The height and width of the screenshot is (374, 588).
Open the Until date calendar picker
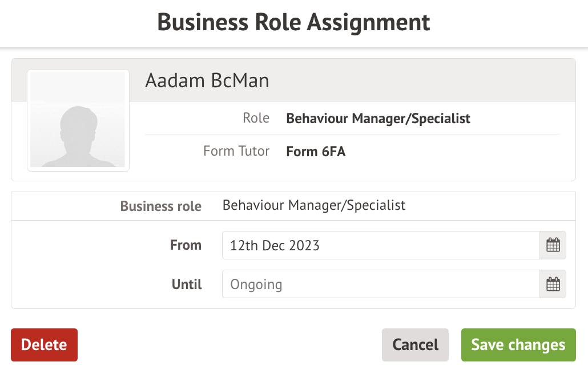[x=553, y=284]
